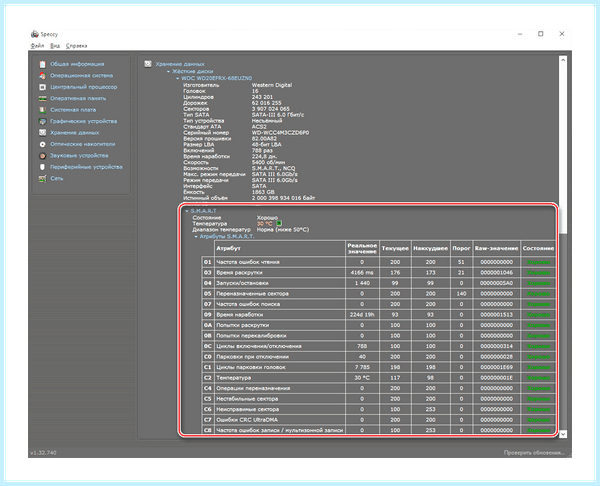Screen dimensions: 600x486
Task: Select the Время раскрутки attribute row
Action: click(x=378, y=273)
